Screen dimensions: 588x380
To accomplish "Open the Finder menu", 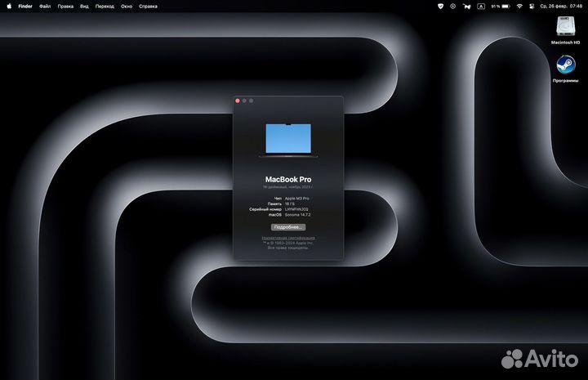I will tap(25, 5).
